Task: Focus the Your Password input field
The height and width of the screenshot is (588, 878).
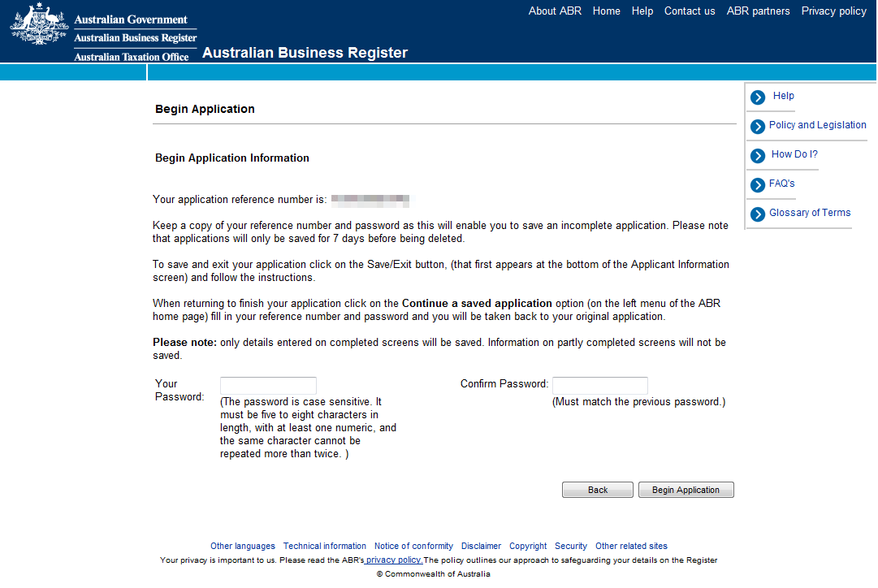Action: (x=268, y=386)
